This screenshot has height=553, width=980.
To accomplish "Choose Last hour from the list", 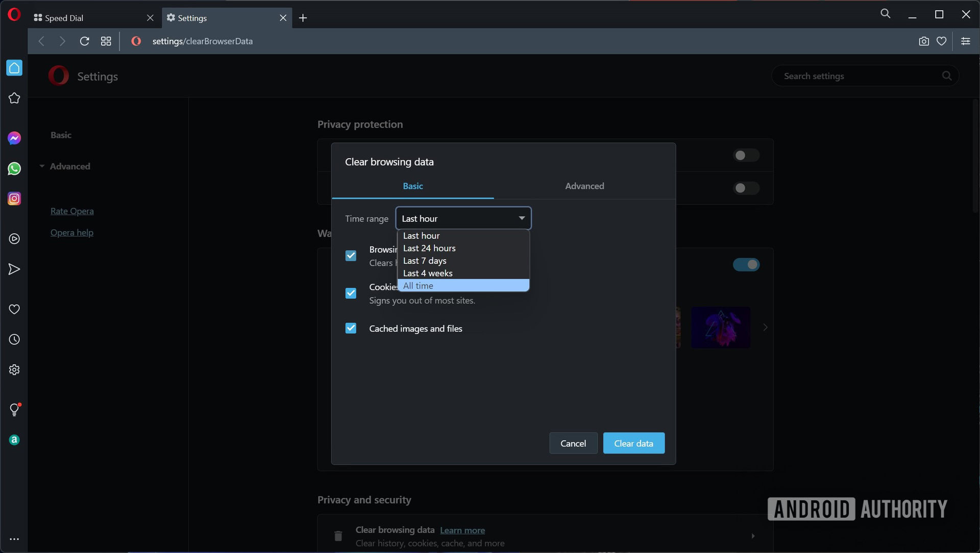I will click(463, 236).
